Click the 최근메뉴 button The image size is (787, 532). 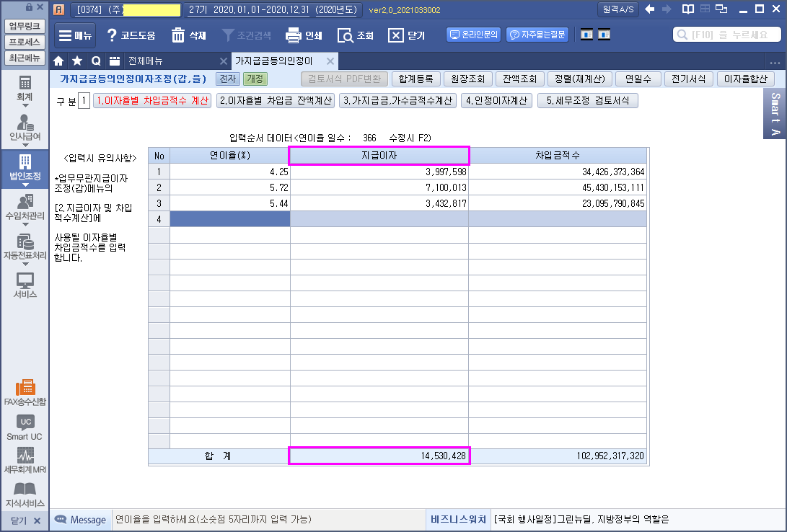(x=25, y=58)
